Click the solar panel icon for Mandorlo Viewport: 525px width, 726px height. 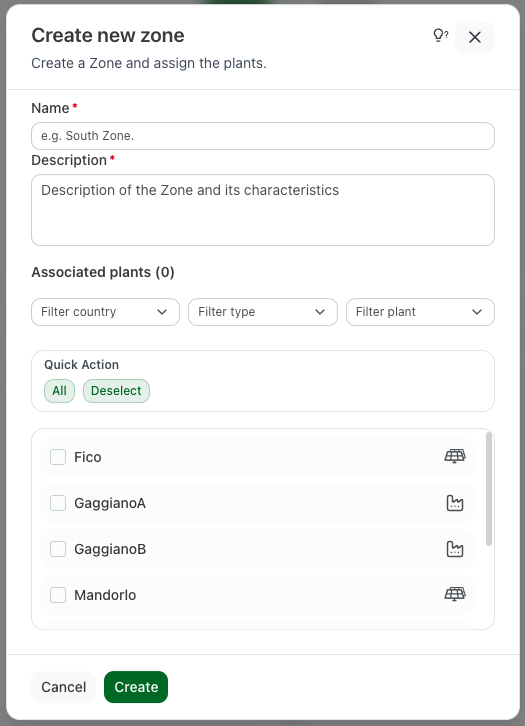point(455,594)
